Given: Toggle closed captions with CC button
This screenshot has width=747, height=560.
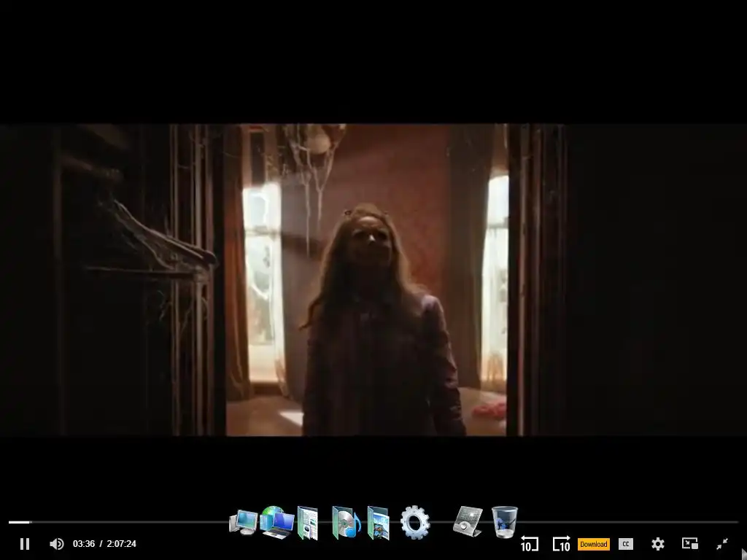Looking at the screenshot, I should click(626, 544).
